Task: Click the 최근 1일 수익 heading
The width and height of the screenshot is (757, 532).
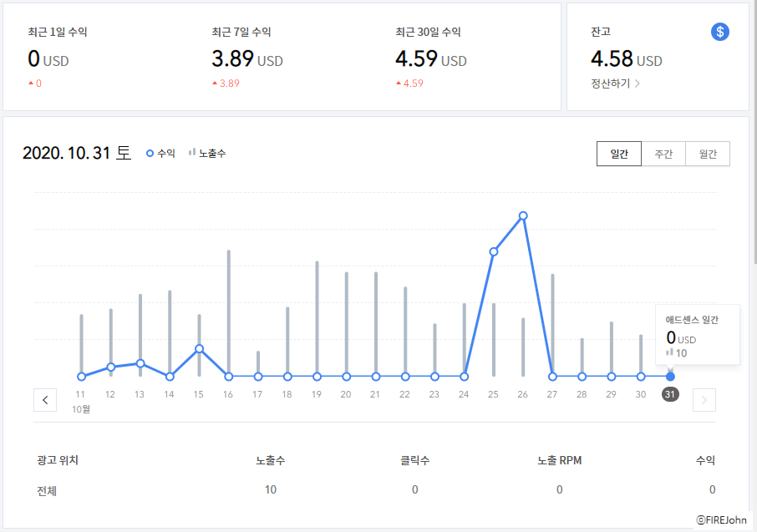Action: (58, 32)
